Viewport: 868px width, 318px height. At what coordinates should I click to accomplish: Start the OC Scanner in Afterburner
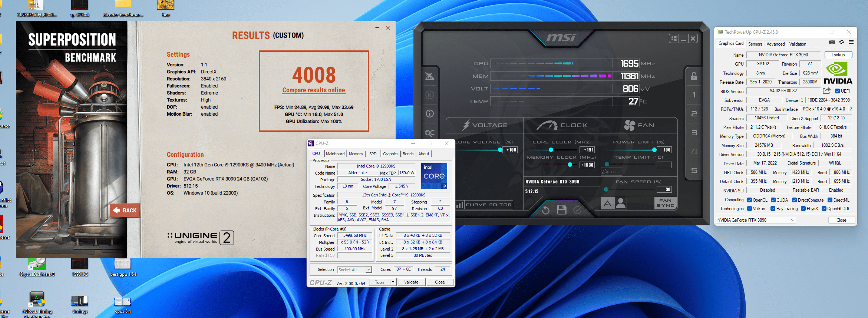click(x=429, y=133)
